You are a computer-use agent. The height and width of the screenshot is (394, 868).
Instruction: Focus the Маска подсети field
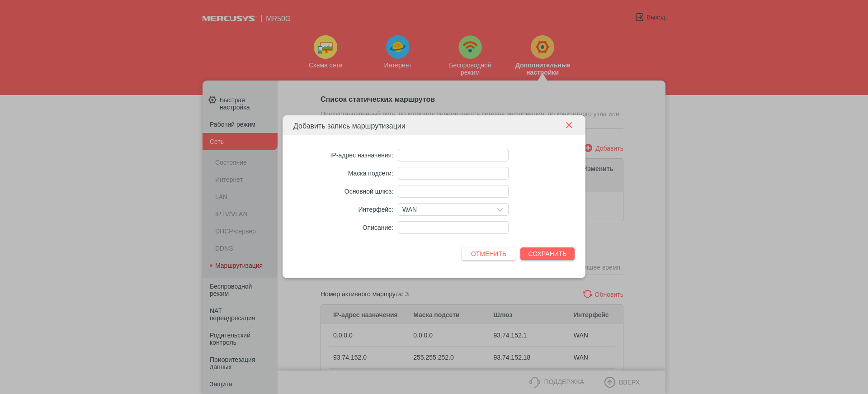[x=453, y=173]
